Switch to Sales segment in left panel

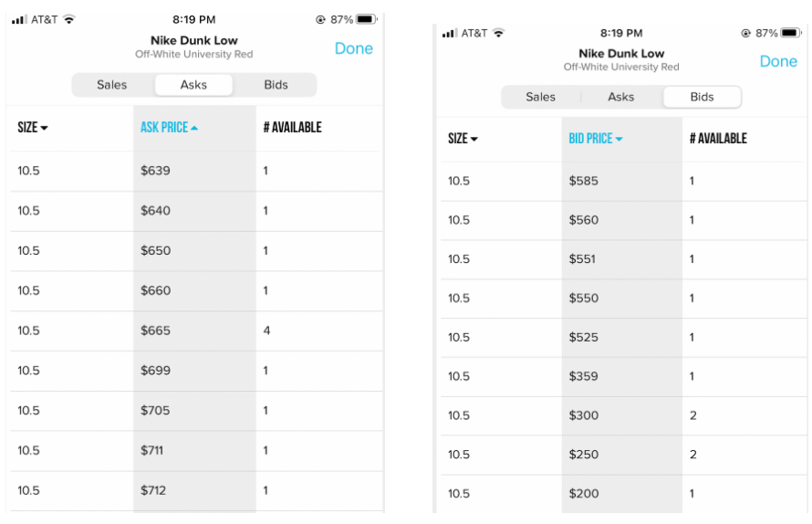pos(112,85)
